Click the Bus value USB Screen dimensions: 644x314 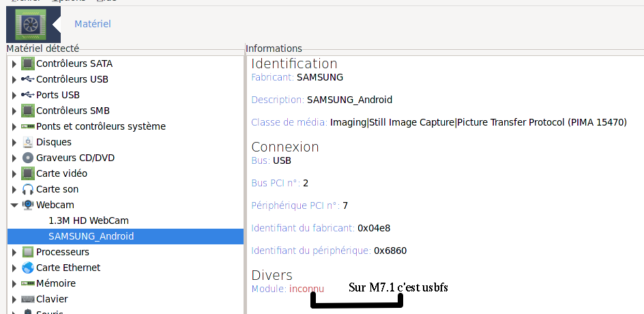click(x=282, y=160)
